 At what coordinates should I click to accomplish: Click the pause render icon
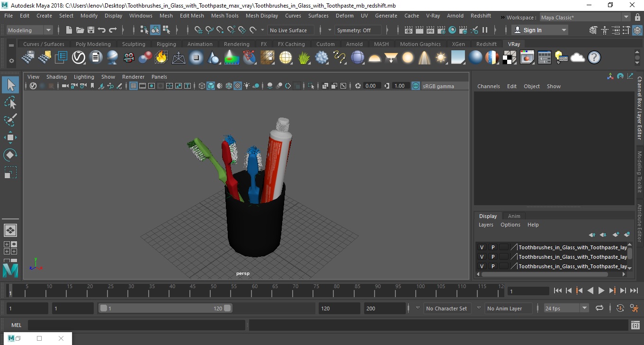coord(485,30)
